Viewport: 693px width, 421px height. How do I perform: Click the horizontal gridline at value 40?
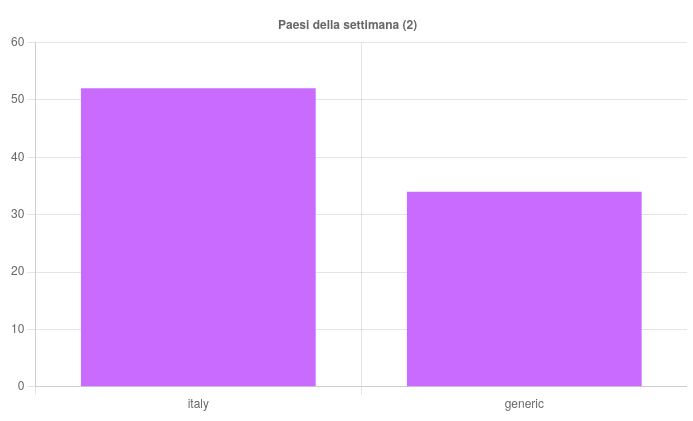[361, 157]
